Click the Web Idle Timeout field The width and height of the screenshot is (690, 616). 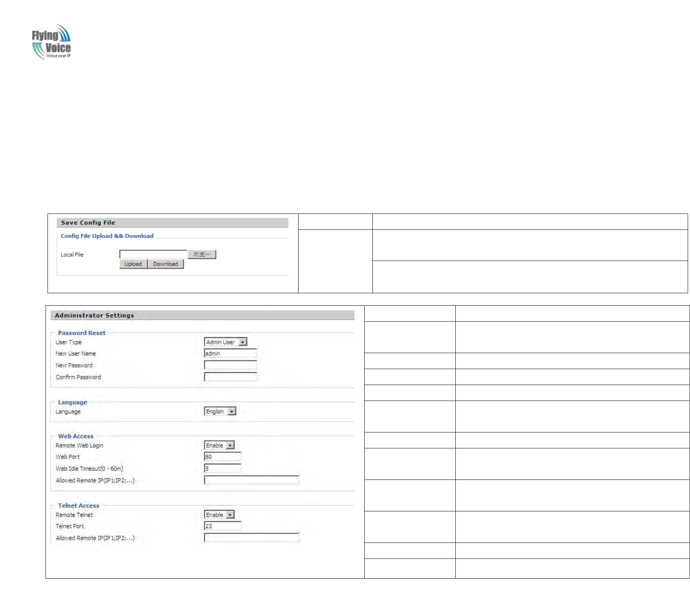(x=223, y=469)
